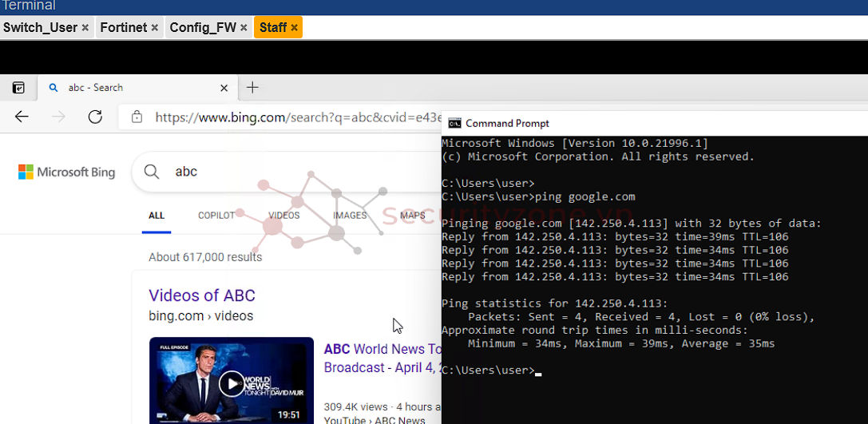Screen dimensions: 868x424
Task: Close the Fortinet tab
Action: click(x=154, y=28)
